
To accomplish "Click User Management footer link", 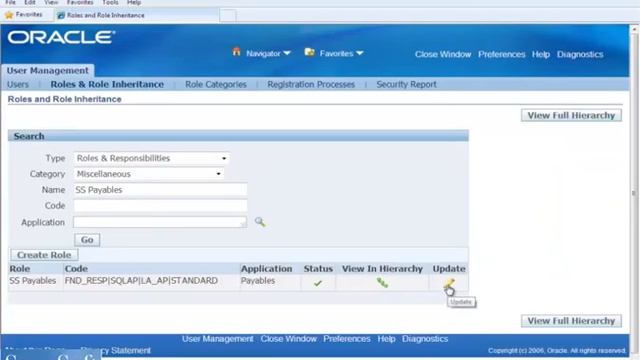I will pos(218,339).
